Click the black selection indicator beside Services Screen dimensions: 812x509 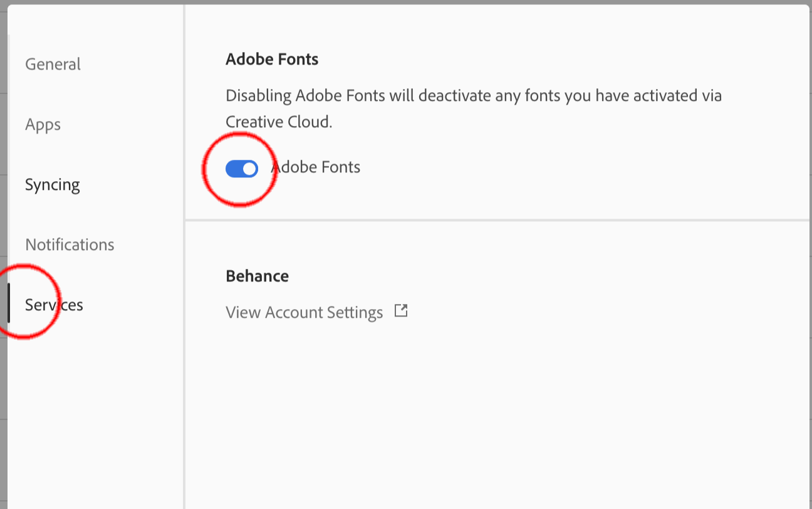tap(8, 303)
